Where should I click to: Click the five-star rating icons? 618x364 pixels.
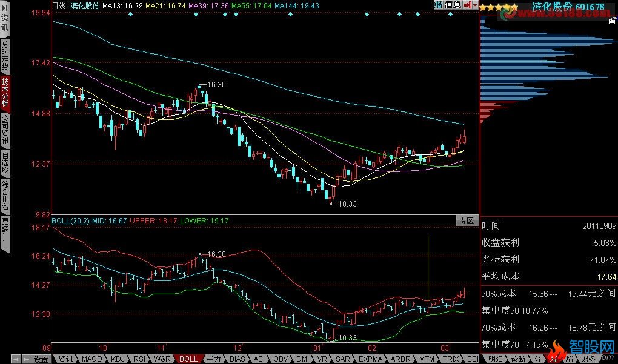pos(499,7)
